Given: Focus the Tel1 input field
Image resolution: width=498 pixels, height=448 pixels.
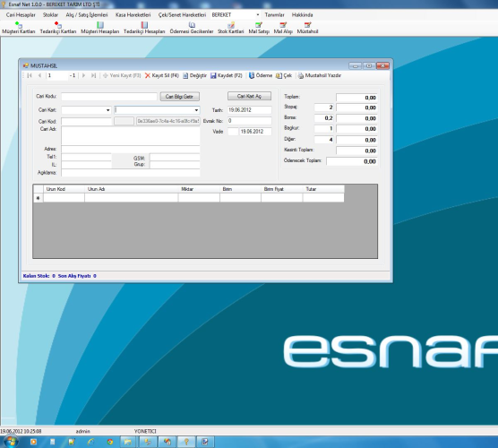Looking at the screenshot, I should tap(86, 157).
